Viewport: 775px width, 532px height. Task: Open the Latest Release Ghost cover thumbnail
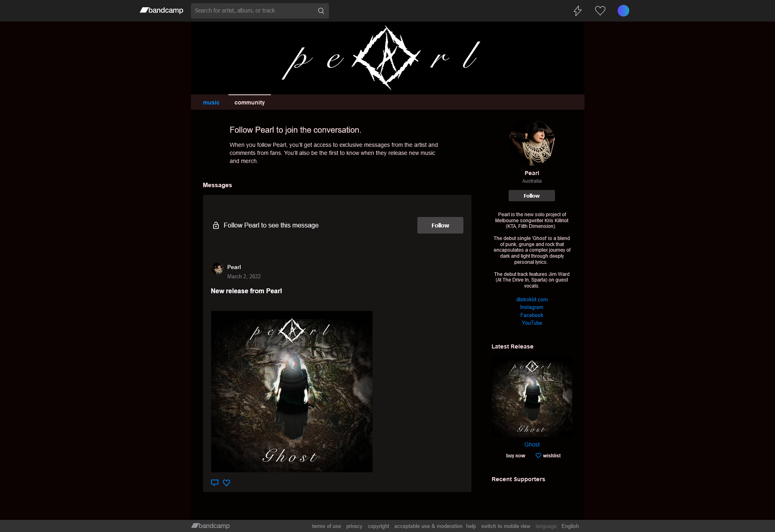(x=532, y=397)
